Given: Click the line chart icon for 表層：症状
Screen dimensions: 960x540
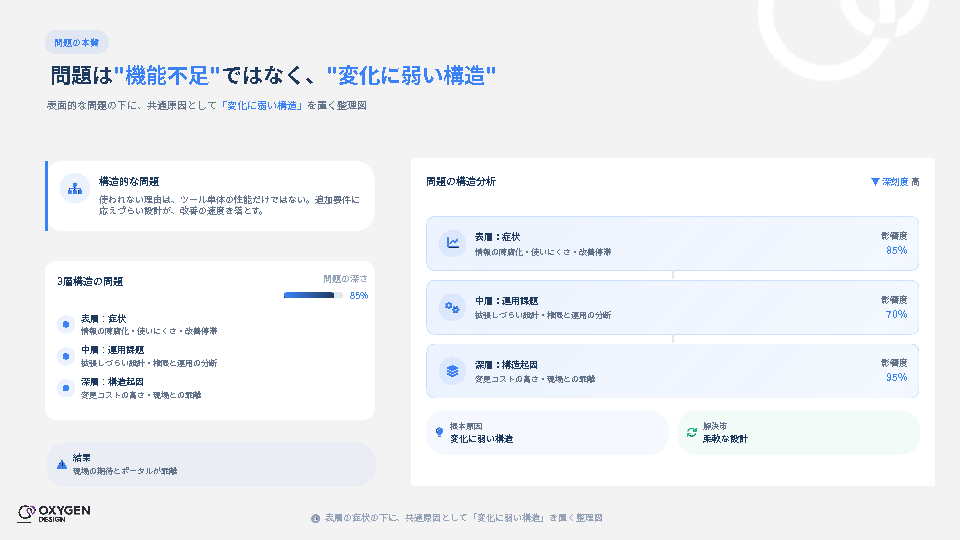Looking at the screenshot, I should pos(452,243).
